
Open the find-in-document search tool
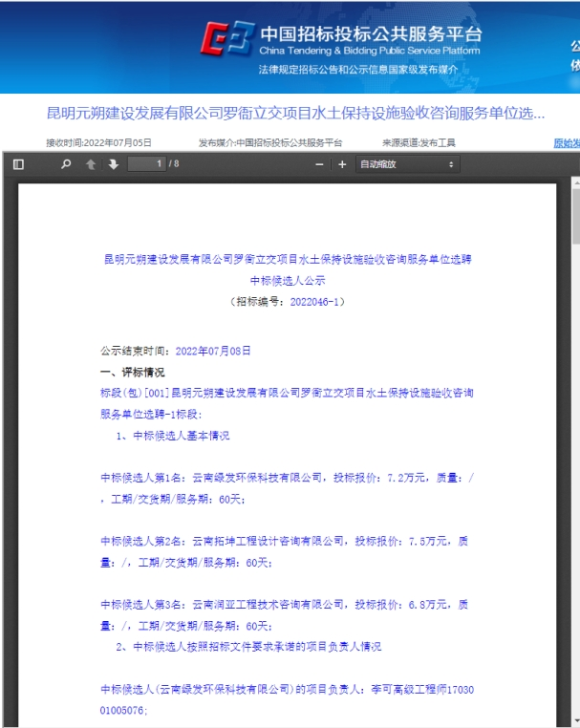click(66, 164)
